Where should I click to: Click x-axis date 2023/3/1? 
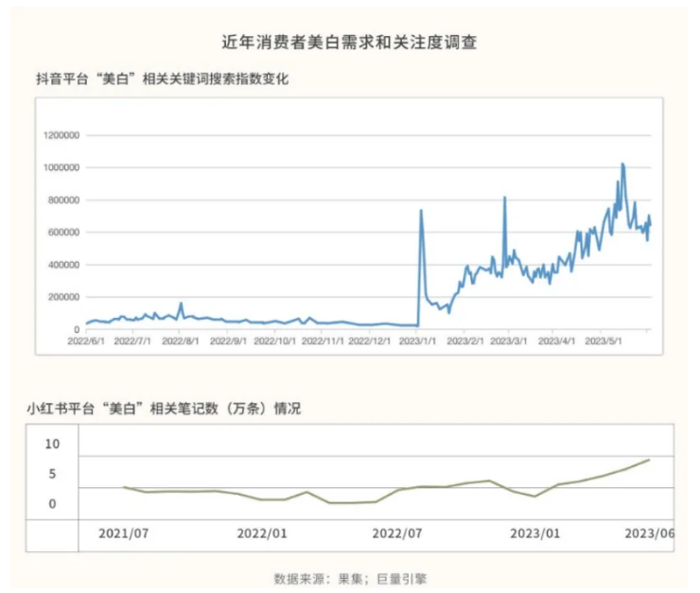click(x=509, y=341)
